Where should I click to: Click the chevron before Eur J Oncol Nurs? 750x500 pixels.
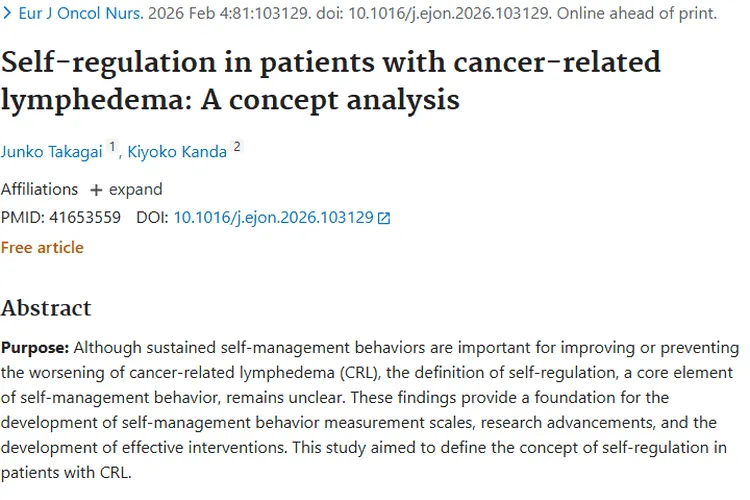(x=7, y=14)
